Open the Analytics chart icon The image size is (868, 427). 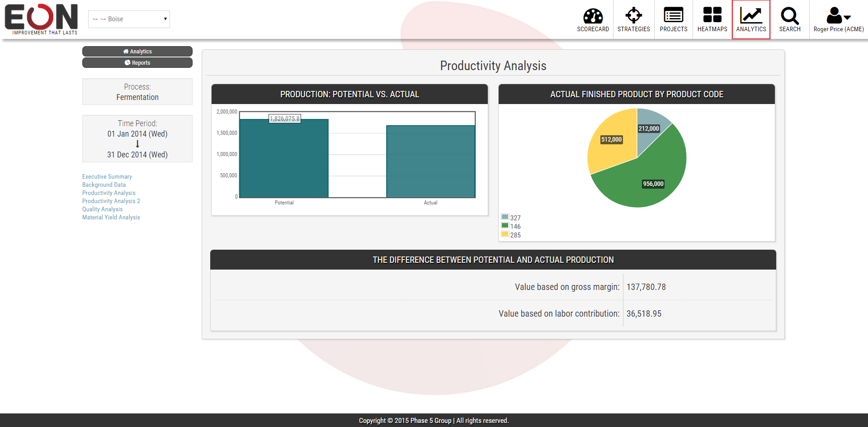click(751, 16)
